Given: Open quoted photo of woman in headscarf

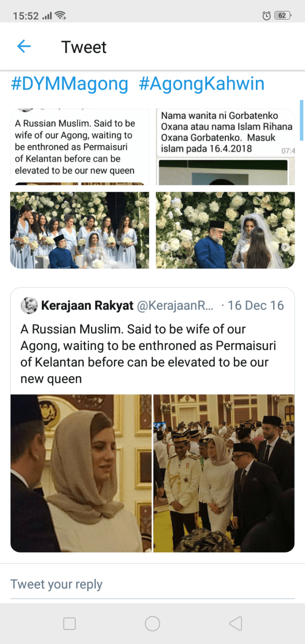Looking at the screenshot, I should point(81,473).
